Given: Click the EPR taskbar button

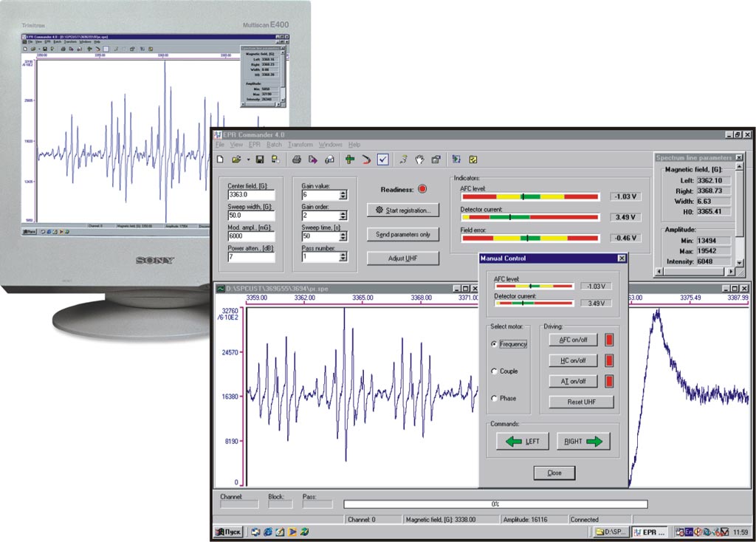Looking at the screenshot, I should click(x=650, y=532).
